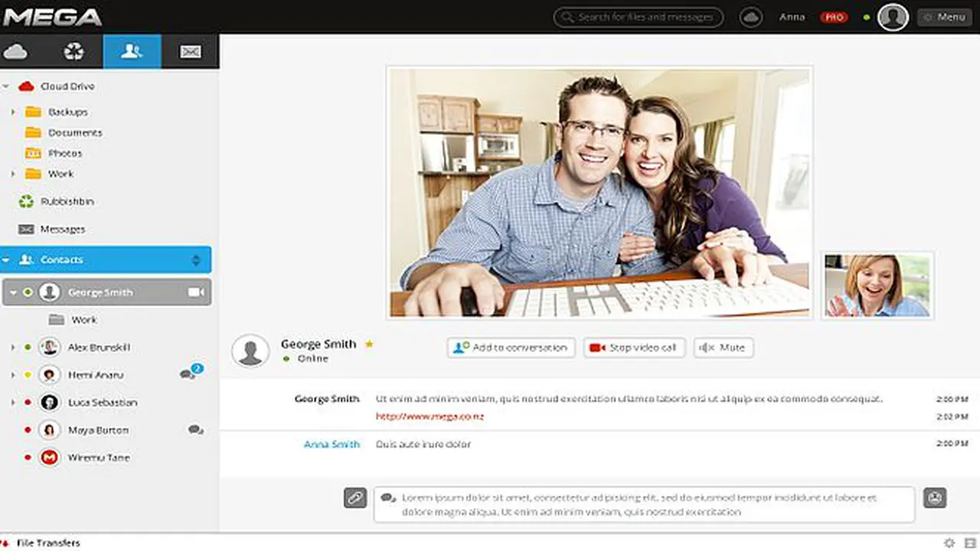Image resolution: width=980 pixels, height=551 pixels.
Task: Switch to the Rubbish bin recycle tab
Action: (x=74, y=51)
